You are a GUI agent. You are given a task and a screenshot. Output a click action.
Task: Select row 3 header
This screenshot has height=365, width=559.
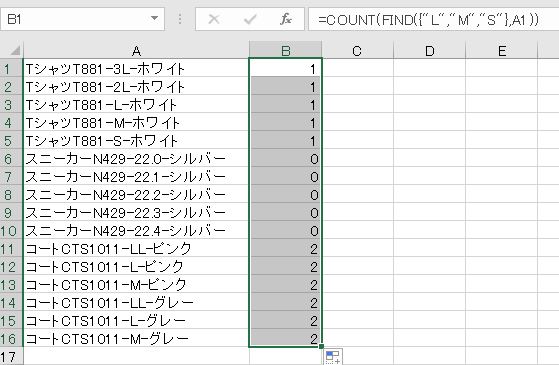point(11,104)
